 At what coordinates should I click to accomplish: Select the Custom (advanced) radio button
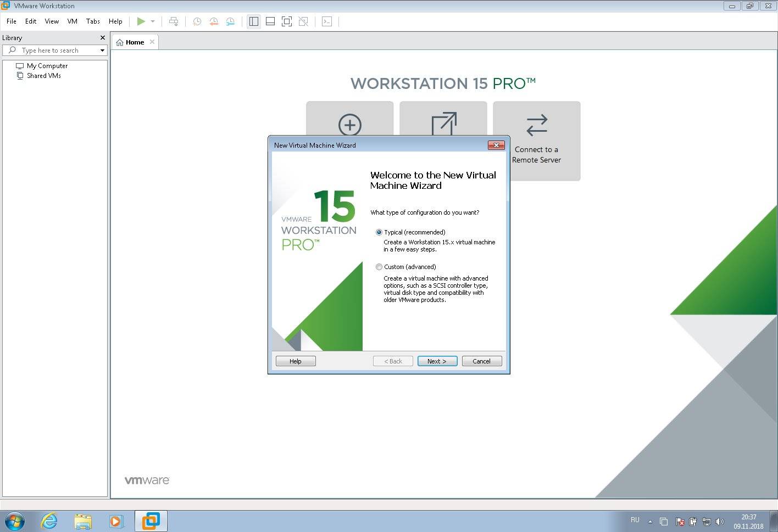coord(379,267)
